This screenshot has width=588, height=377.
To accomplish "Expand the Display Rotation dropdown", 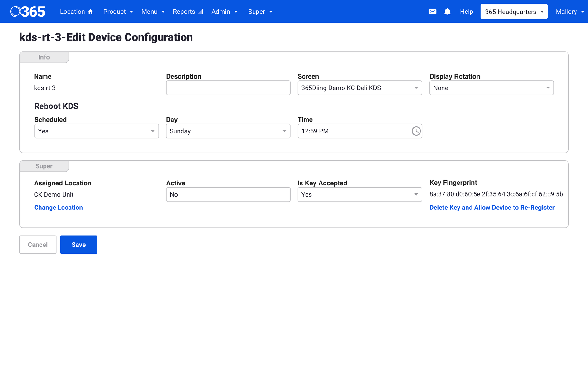I will pos(491,88).
